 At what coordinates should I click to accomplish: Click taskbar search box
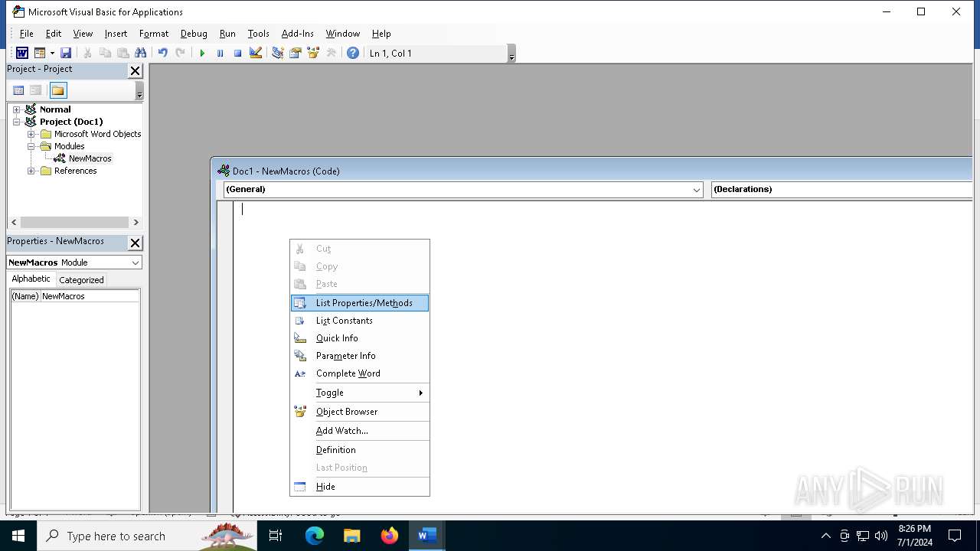[147, 536]
